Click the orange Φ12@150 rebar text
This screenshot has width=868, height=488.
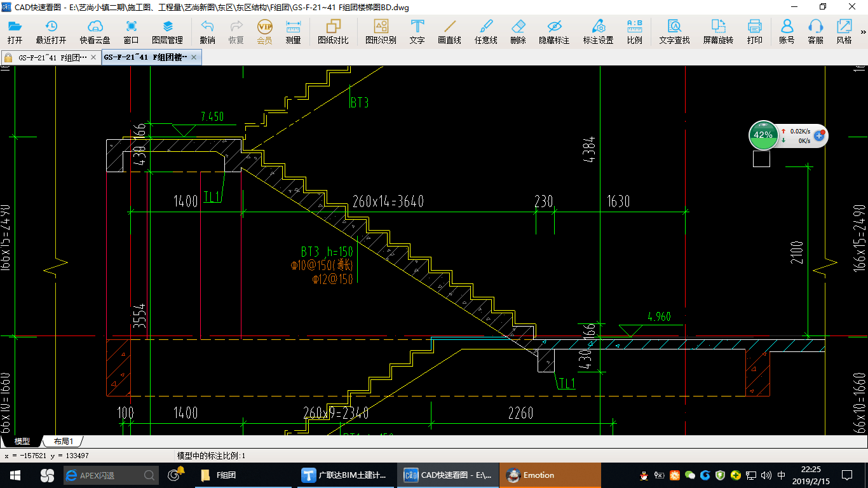332,279
